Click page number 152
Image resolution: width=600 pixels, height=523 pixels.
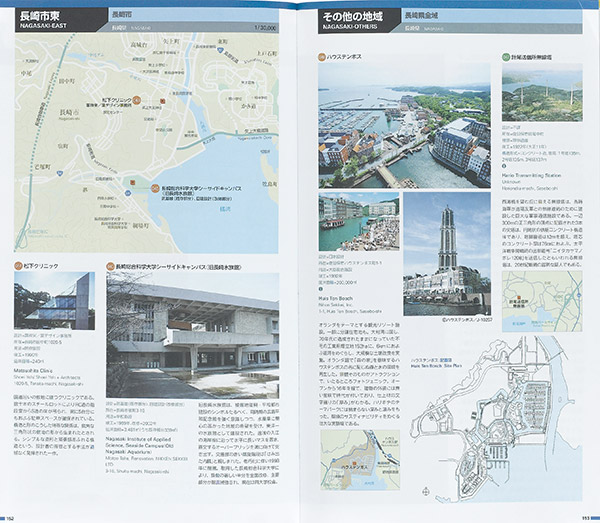(10, 519)
